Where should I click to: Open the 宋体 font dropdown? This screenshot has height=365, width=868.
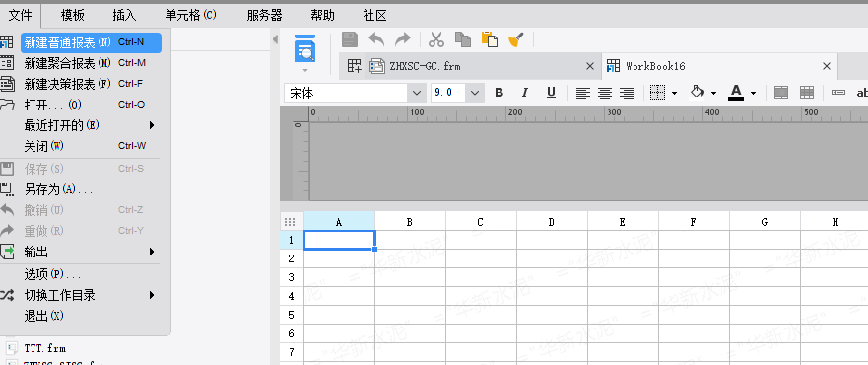pos(417,93)
